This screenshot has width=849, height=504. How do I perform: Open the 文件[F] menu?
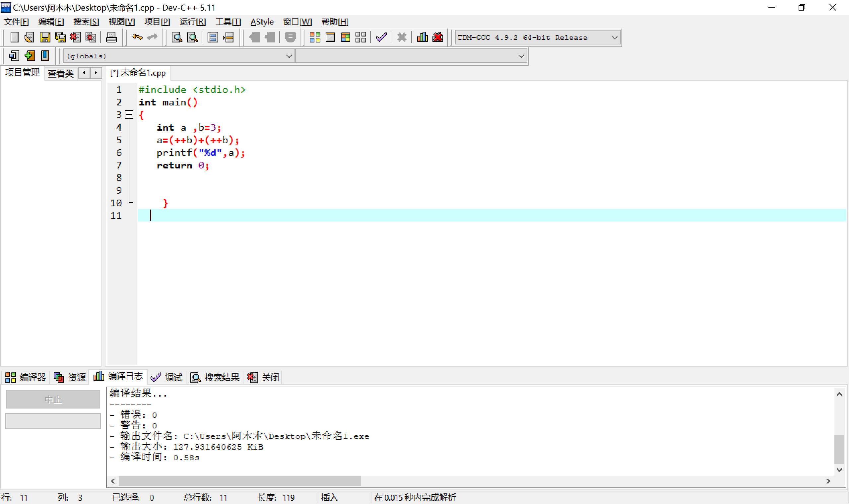pos(16,22)
